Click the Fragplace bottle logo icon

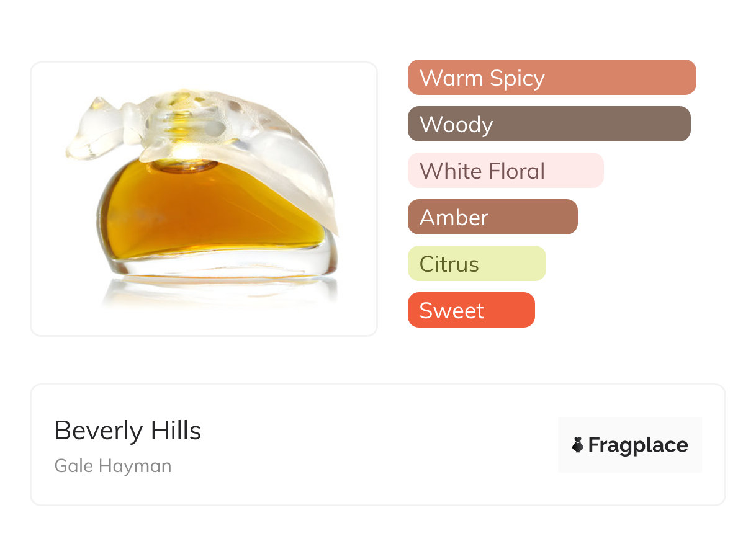click(578, 445)
